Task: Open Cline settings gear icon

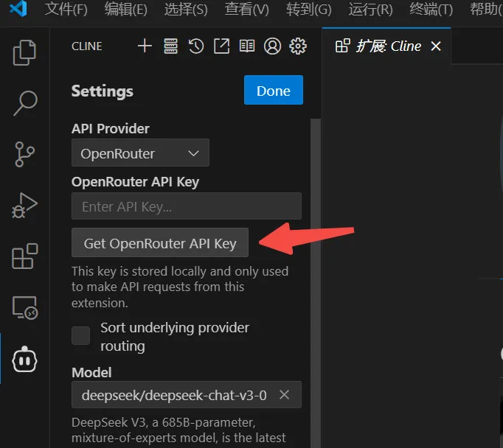Action: coord(298,46)
